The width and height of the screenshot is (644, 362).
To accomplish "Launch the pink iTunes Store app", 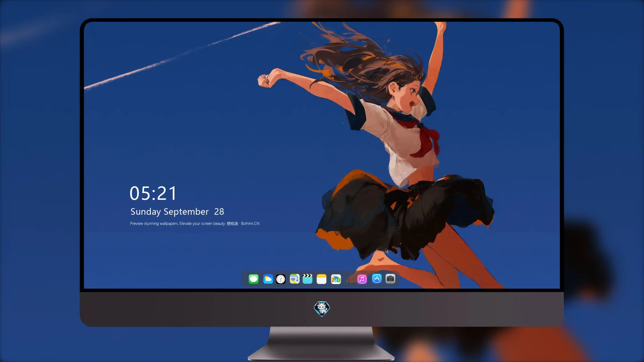I will [362, 279].
